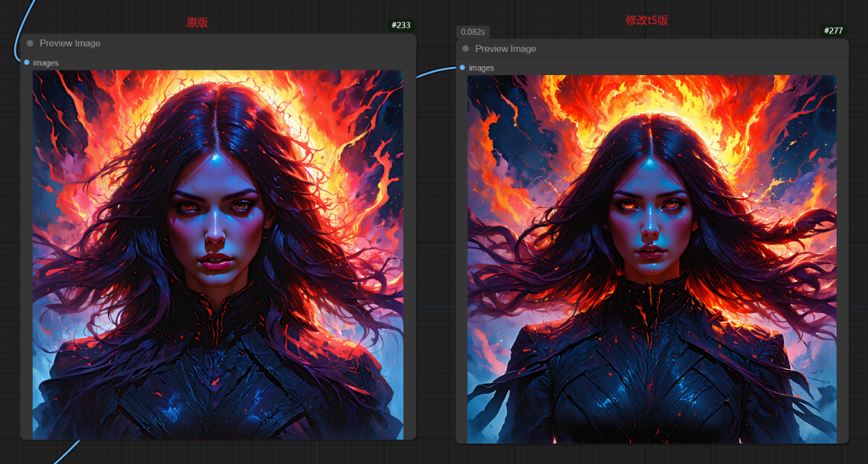Click the #233 node ID badge
868x464 pixels.
[x=401, y=25]
